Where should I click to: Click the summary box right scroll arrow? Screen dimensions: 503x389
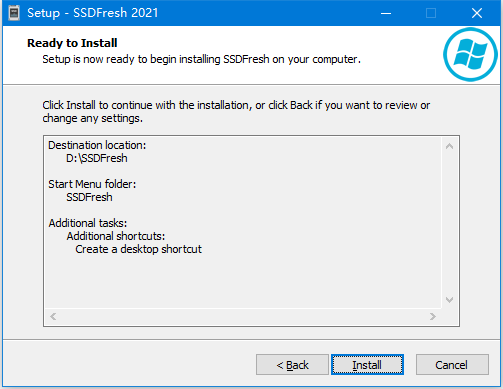[433, 316]
